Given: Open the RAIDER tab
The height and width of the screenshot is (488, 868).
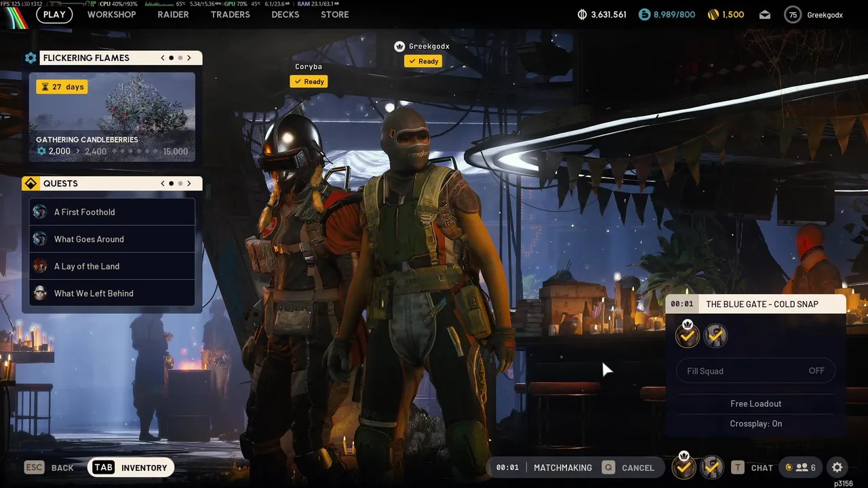Looking at the screenshot, I should (173, 14).
